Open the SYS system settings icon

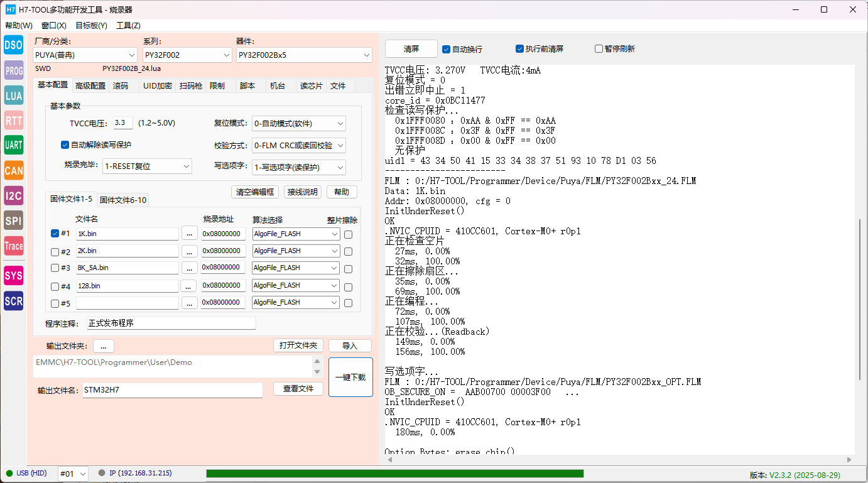pos(14,275)
